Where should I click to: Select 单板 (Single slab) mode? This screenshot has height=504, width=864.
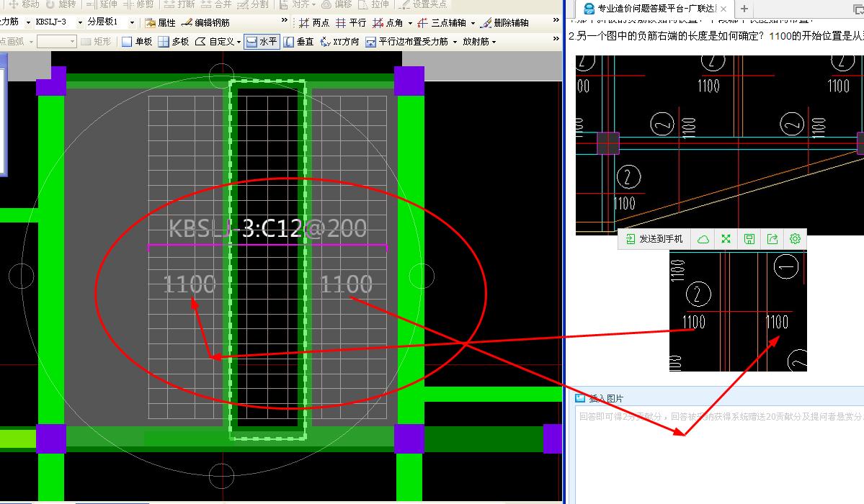click(137, 41)
